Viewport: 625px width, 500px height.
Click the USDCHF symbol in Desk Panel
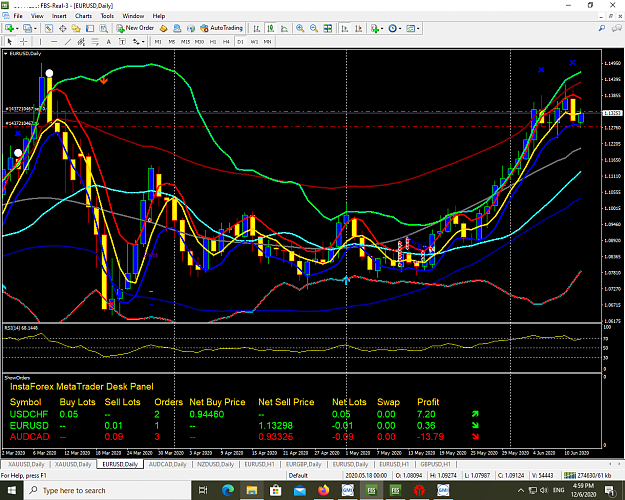pos(29,414)
